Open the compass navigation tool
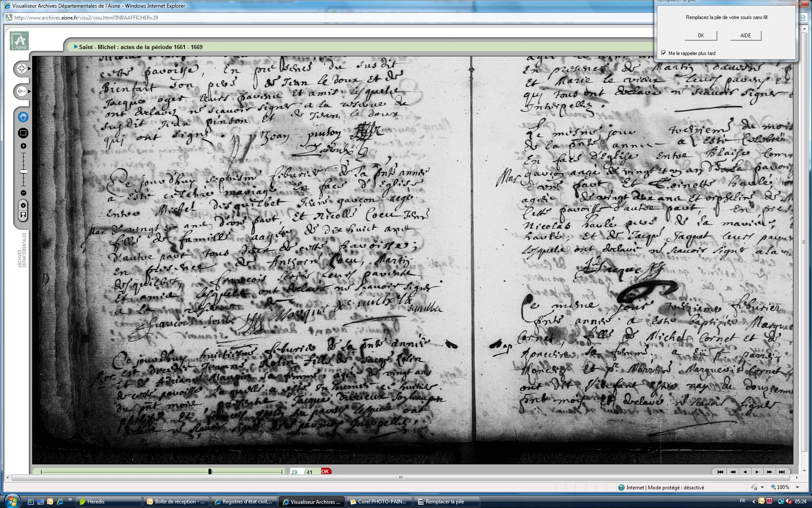 [22, 68]
